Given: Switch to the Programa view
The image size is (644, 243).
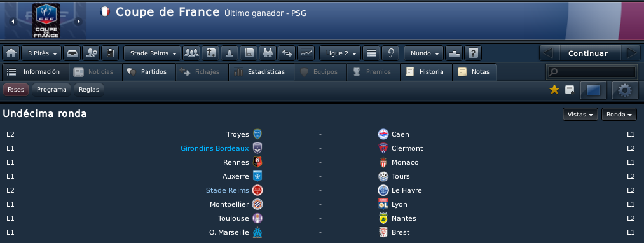Looking at the screenshot, I should point(51,90).
